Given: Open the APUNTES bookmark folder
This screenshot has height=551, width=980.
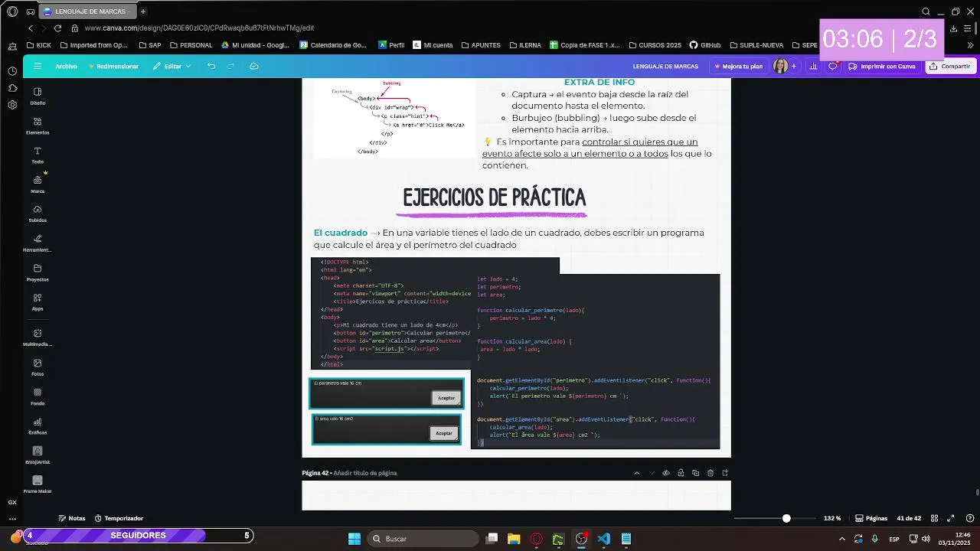Looking at the screenshot, I should 479,45.
